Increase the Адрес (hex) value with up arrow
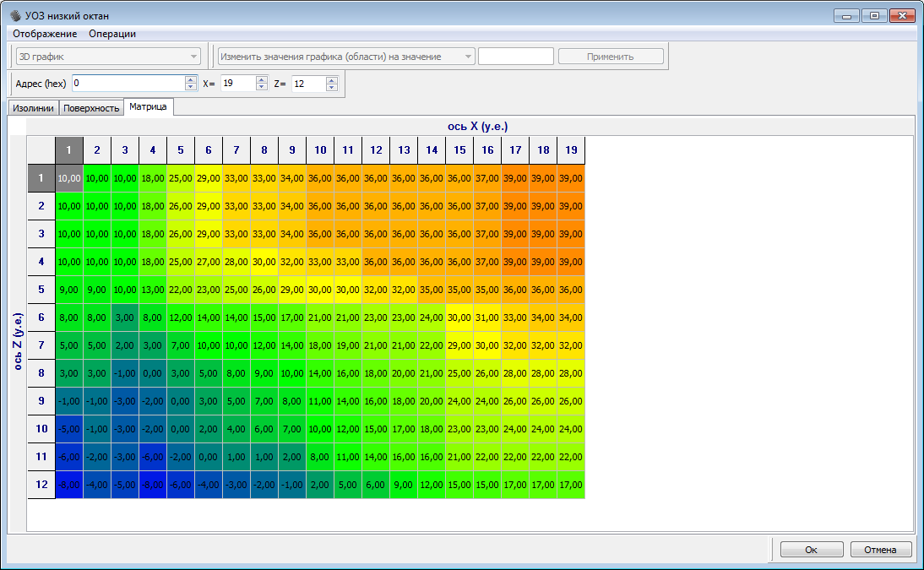The width and height of the screenshot is (924, 570). [190, 79]
